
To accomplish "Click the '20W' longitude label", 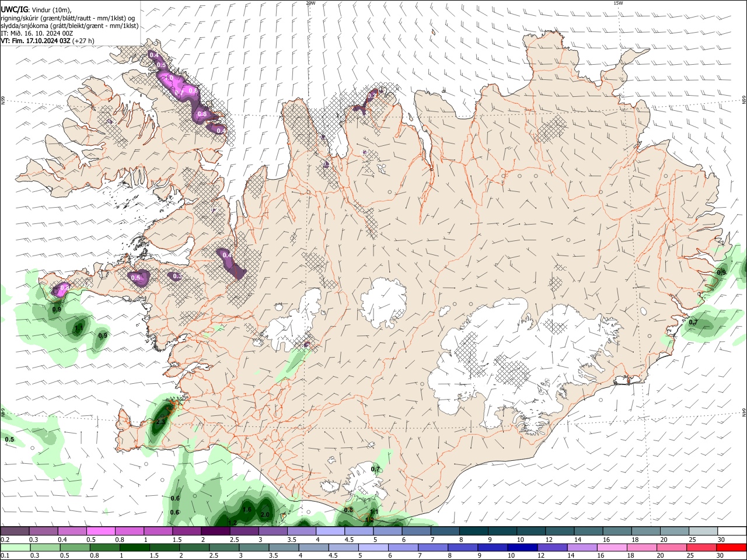I will click(310, 3).
